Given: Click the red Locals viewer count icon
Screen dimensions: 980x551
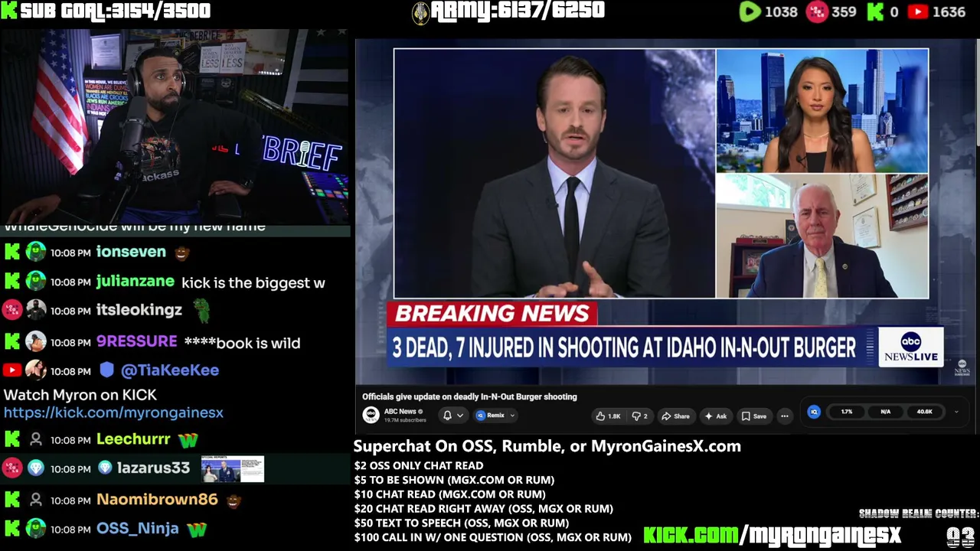Looking at the screenshot, I should [817, 11].
